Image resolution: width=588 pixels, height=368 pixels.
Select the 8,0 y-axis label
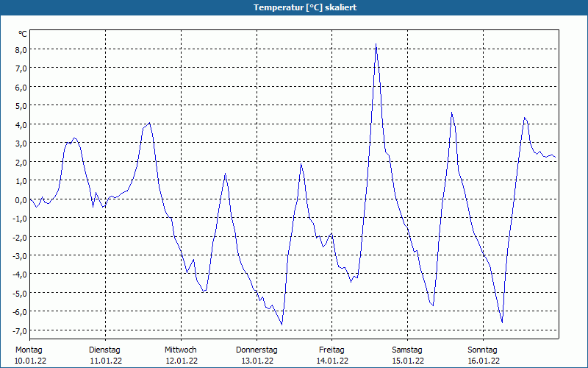(x=21, y=49)
